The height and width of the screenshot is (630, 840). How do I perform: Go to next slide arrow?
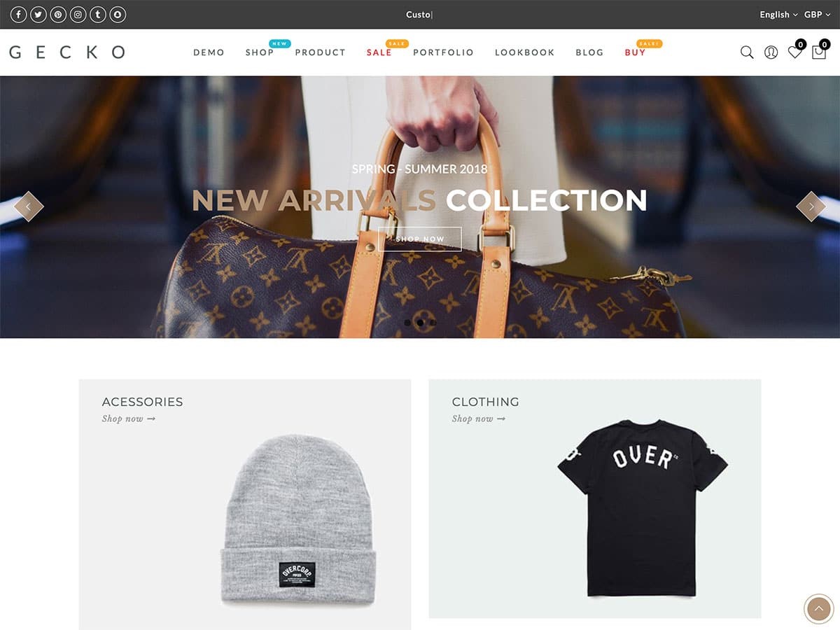click(811, 206)
